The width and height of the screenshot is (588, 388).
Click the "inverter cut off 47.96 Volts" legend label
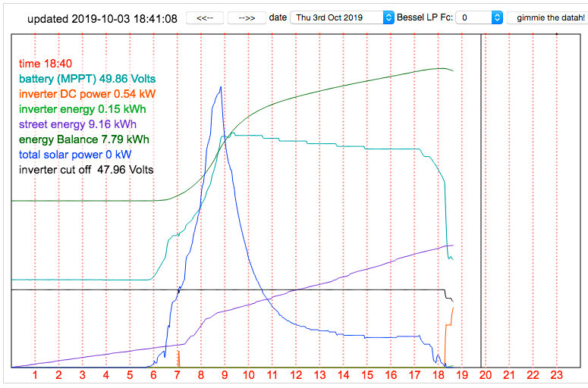pos(86,170)
